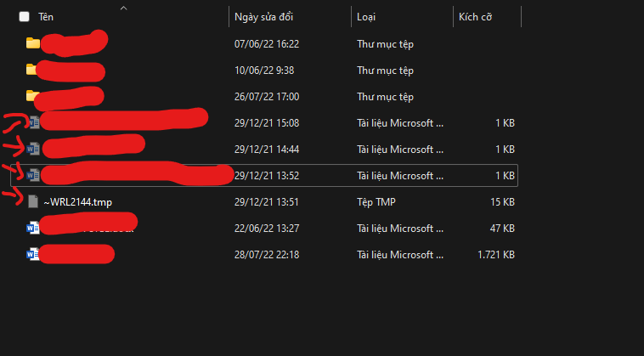
Task: Toggle the sort arrow above Tên column
Action: (x=124, y=8)
